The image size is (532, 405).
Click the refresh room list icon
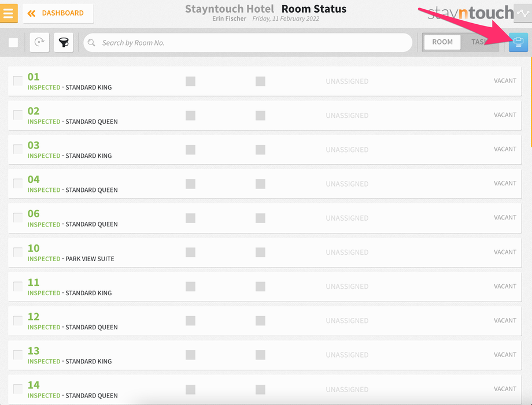tap(39, 42)
